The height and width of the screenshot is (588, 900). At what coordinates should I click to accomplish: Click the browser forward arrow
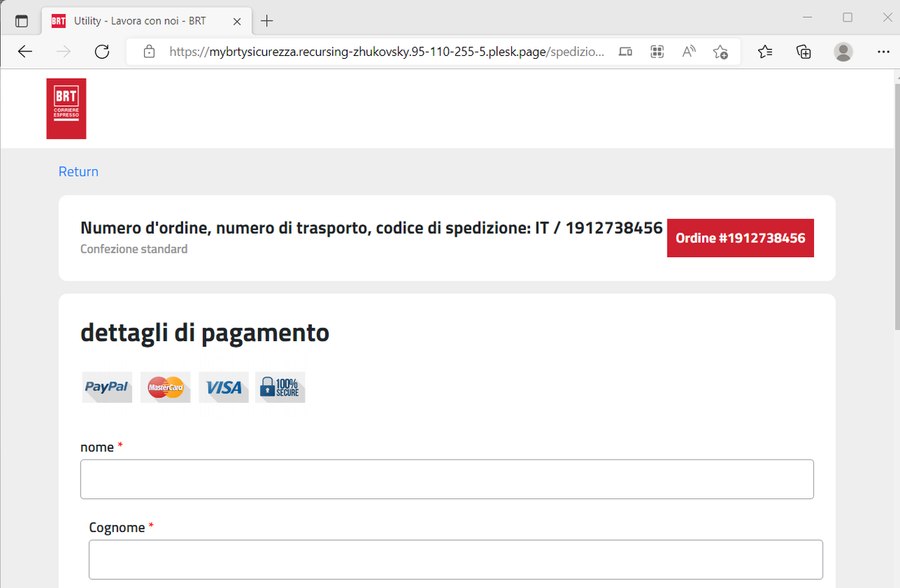pyautogui.click(x=64, y=51)
